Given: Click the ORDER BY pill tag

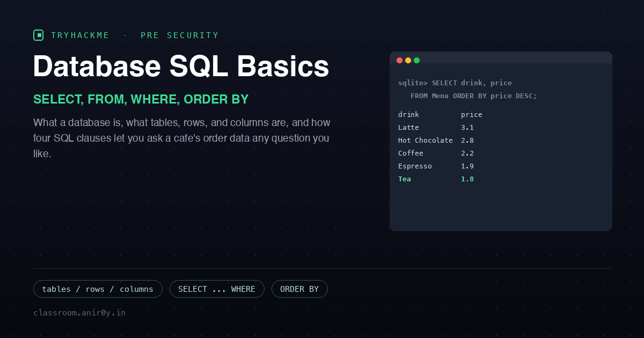Looking at the screenshot, I should pyautogui.click(x=299, y=289).
